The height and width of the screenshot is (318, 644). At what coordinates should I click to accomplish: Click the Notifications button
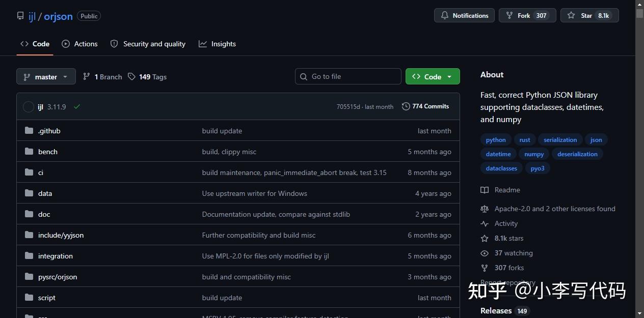[464, 15]
